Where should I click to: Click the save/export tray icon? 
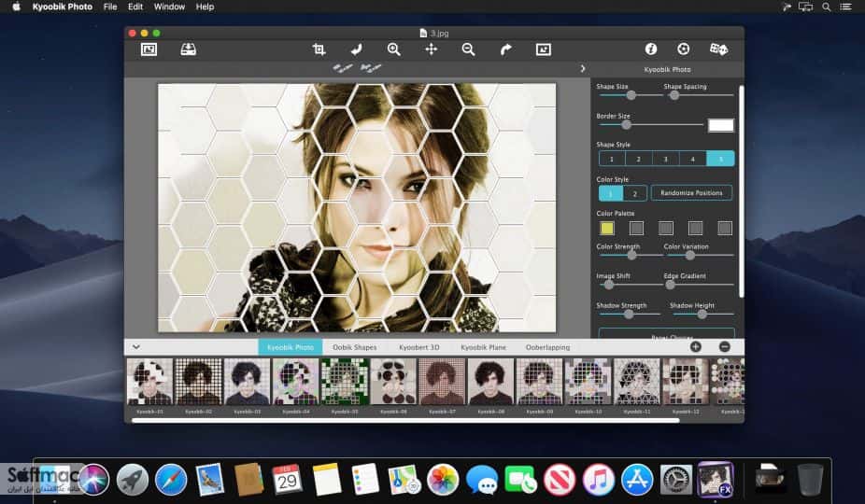[188, 49]
